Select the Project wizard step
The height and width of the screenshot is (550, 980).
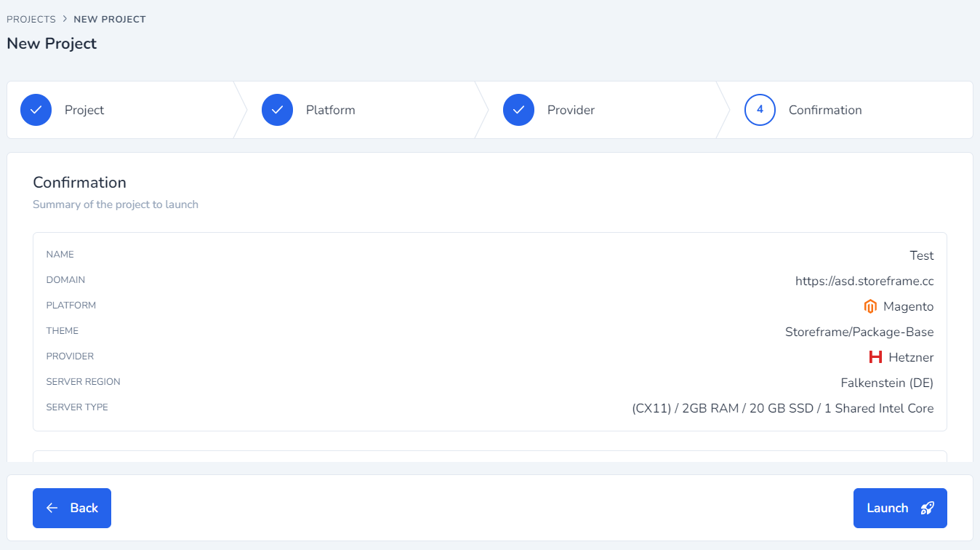pyautogui.click(x=84, y=109)
